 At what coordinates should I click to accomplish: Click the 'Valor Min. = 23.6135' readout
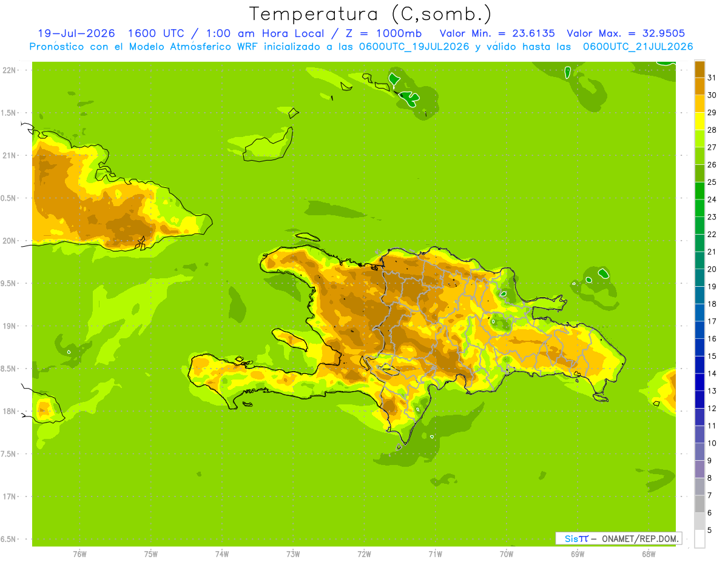click(497, 33)
